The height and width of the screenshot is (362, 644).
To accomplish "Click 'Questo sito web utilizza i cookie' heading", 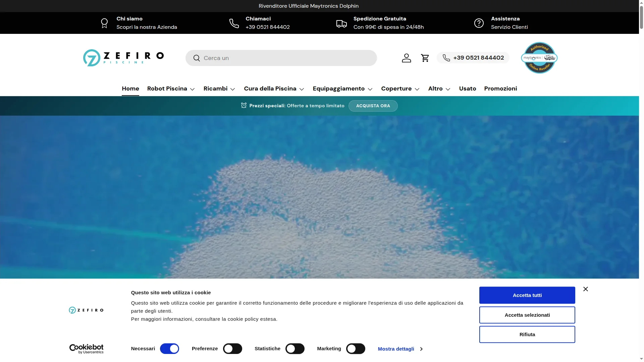I will point(171,293).
